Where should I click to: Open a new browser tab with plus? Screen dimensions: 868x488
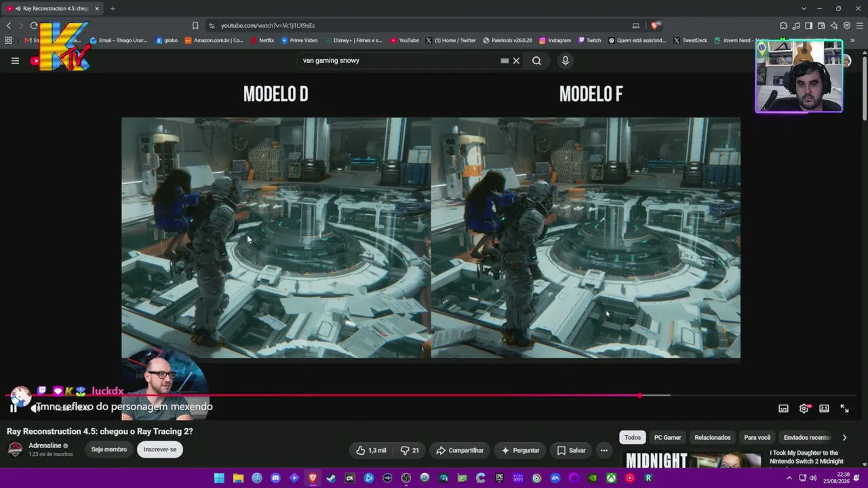(113, 8)
